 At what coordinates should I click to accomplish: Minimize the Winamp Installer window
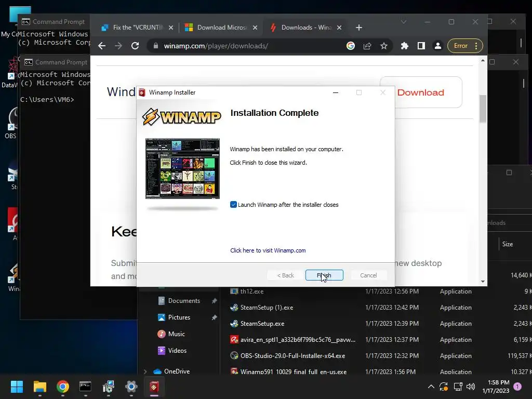[336, 92]
